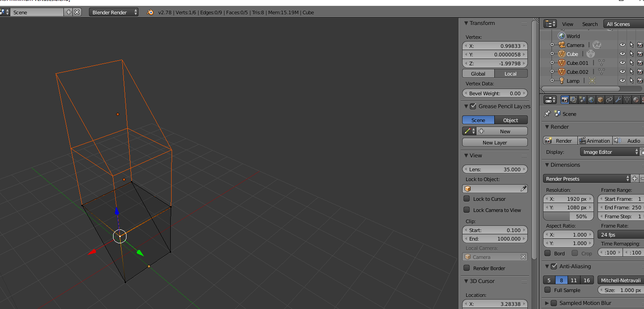
Task: Switch grease pencil source to Object
Action: pyautogui.click(x=510, y=120)
